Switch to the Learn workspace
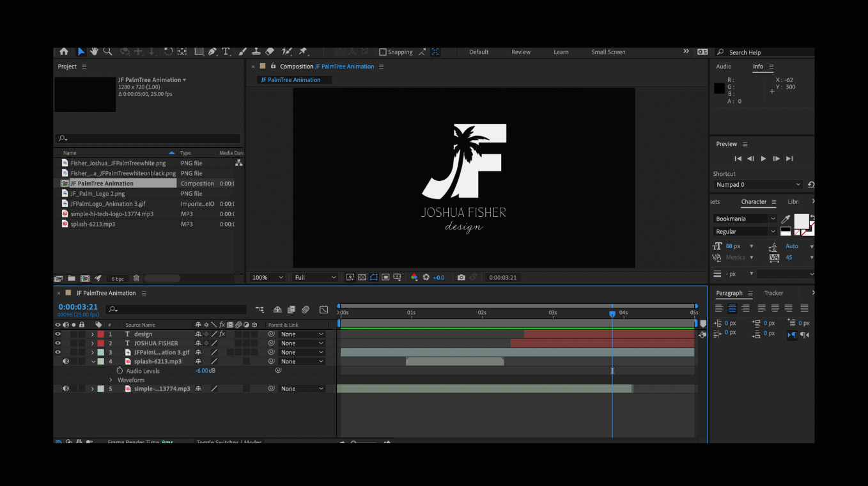 pyautogui.click(x=561, y=52)
